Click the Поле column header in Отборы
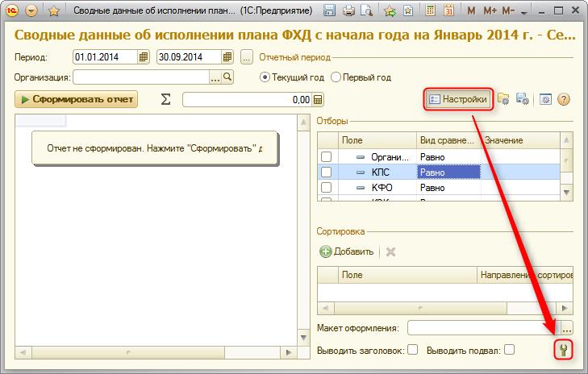588x374 pixels. coord(377,140)
